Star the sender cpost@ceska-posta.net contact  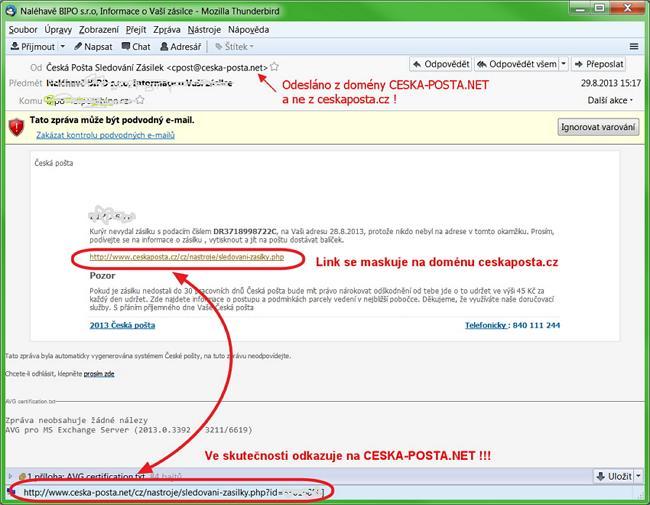[x=274, y=67]
